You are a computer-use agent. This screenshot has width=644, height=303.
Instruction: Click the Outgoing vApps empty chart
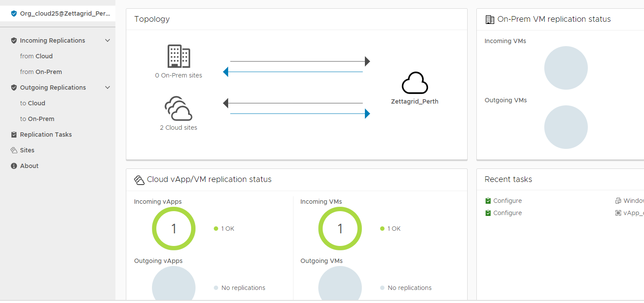[x=174, y=283]
